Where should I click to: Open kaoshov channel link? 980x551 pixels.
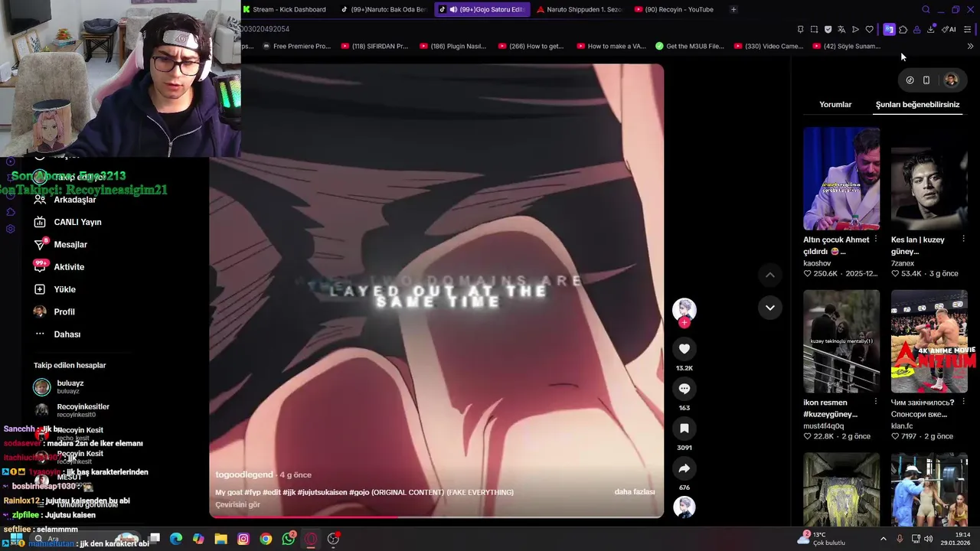coord(817,263)
